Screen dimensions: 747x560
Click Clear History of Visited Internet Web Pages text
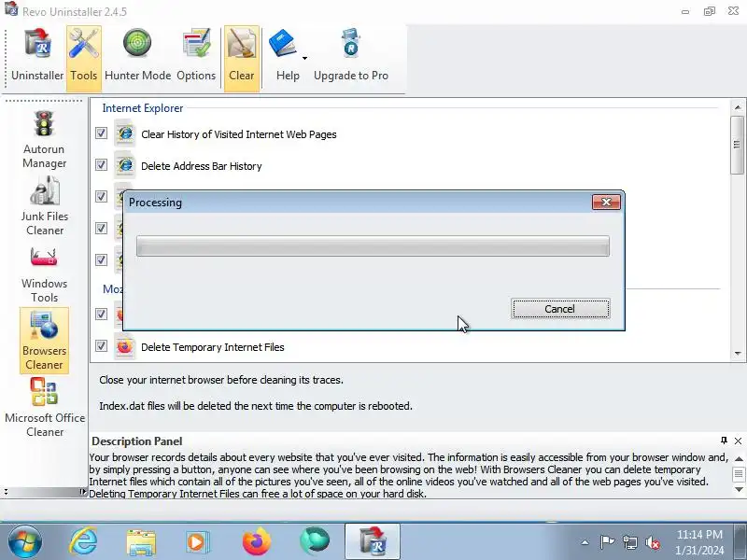pyautogui.click(x=239, y=134)
